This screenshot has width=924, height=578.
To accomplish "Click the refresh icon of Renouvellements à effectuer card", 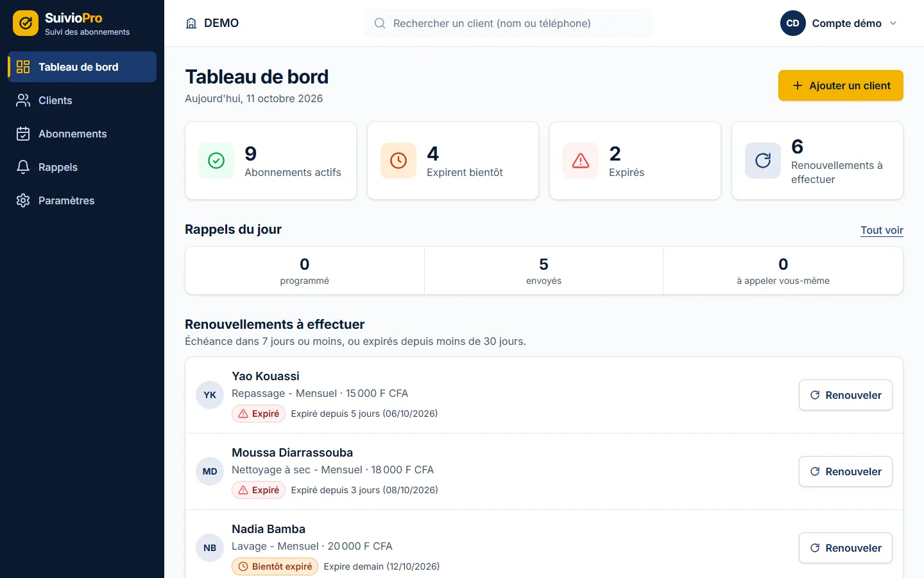I will 763,161.
